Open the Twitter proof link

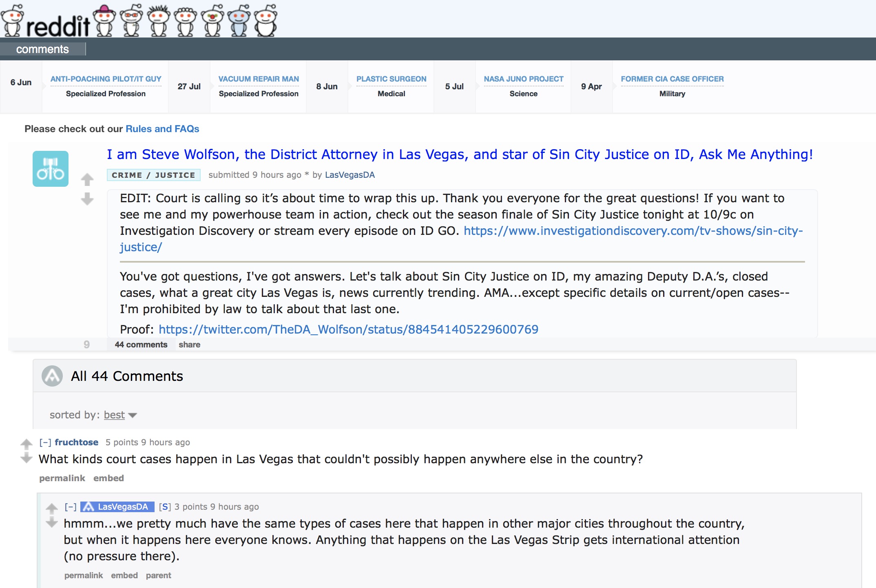[348, 329]
